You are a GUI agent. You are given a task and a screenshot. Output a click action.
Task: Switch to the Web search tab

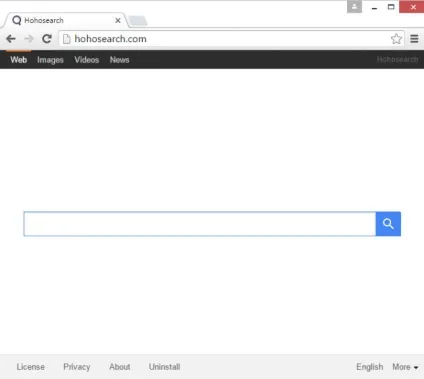click(x=18, y=60)
